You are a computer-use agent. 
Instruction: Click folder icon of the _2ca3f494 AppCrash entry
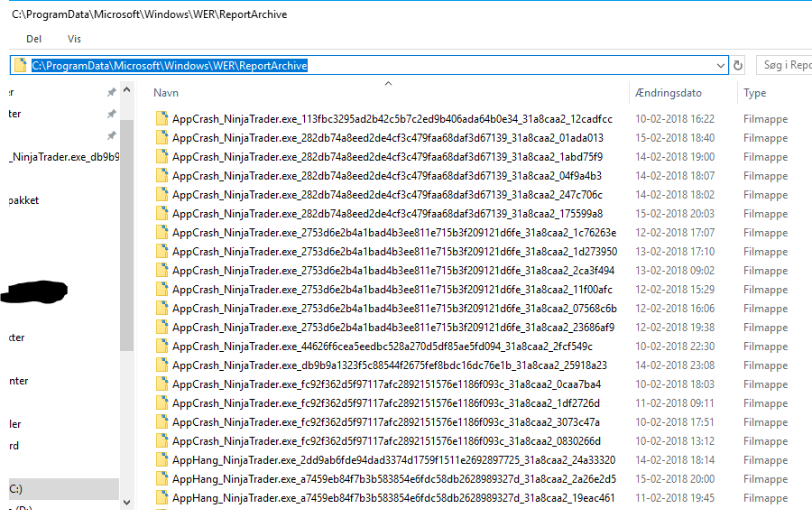(x=161, y=271)
